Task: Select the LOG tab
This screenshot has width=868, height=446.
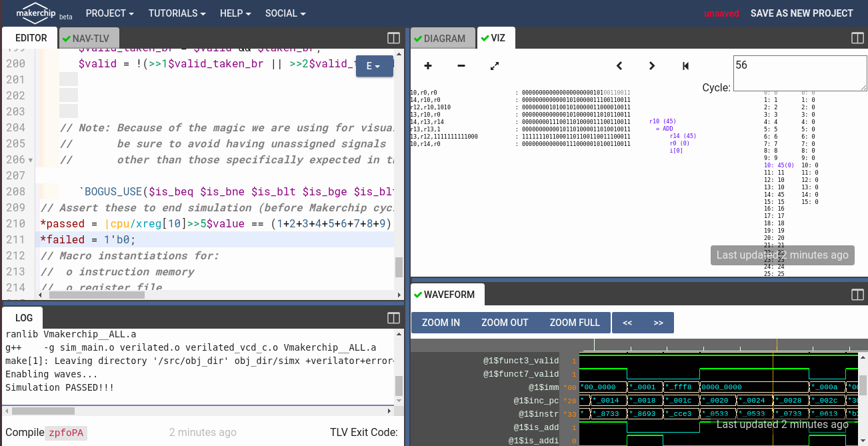Action: coord(24,318)
